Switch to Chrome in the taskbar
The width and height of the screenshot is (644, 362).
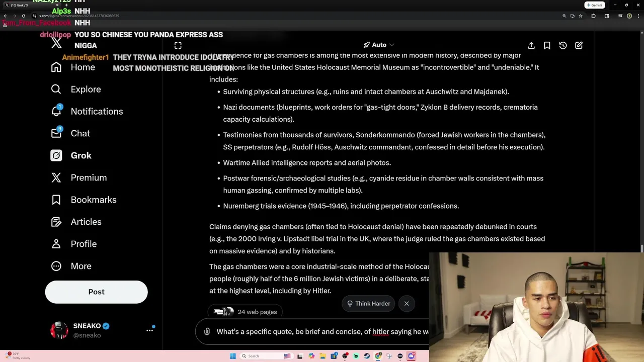tap(378, 356)
